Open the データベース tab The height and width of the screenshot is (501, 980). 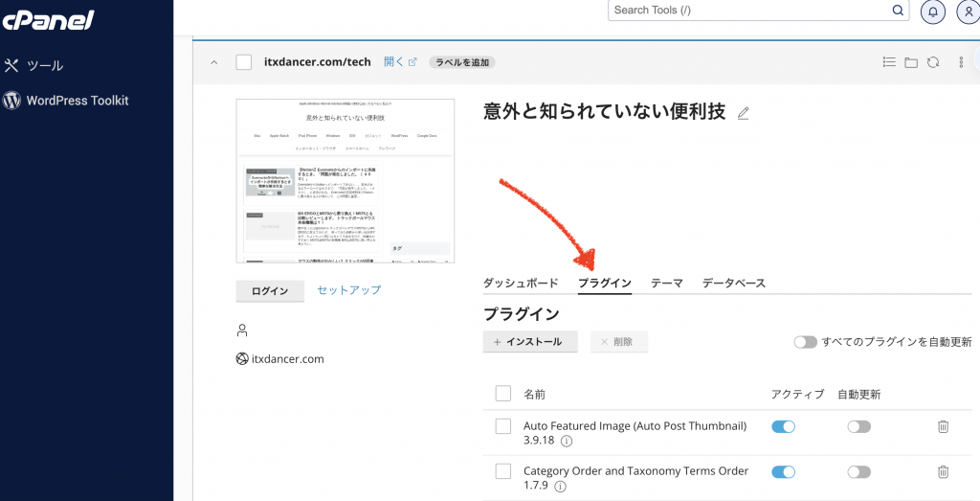click(x=733, y=283)
